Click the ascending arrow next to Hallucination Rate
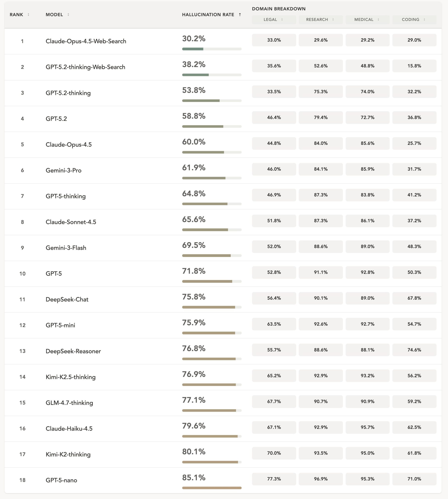This screenshot has width=448, height=499. pos(240,14)
